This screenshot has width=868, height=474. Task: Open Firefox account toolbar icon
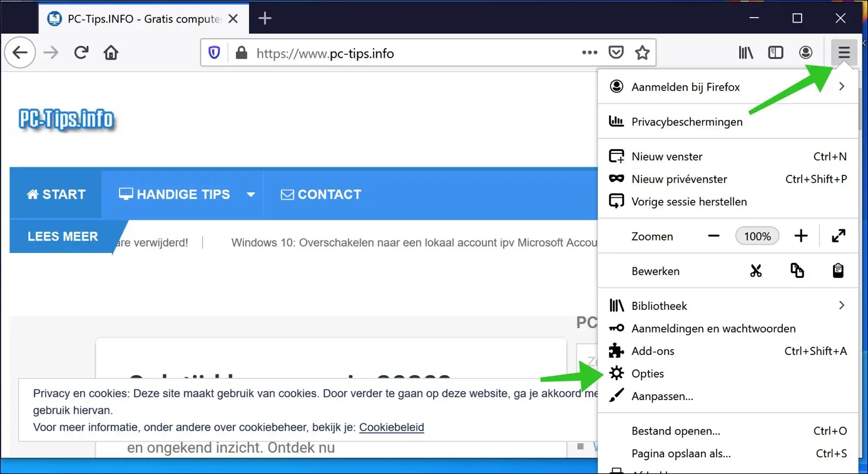click(806, 53)
